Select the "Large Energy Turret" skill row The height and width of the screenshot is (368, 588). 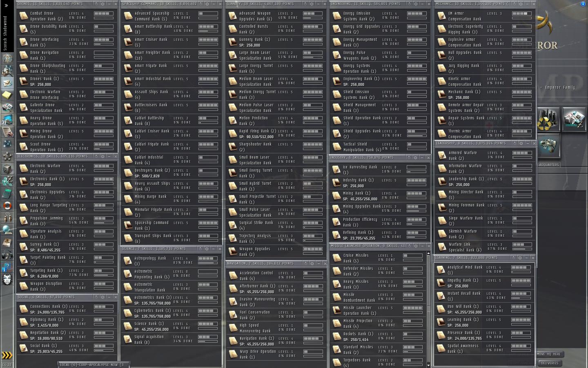coord(276,68)
